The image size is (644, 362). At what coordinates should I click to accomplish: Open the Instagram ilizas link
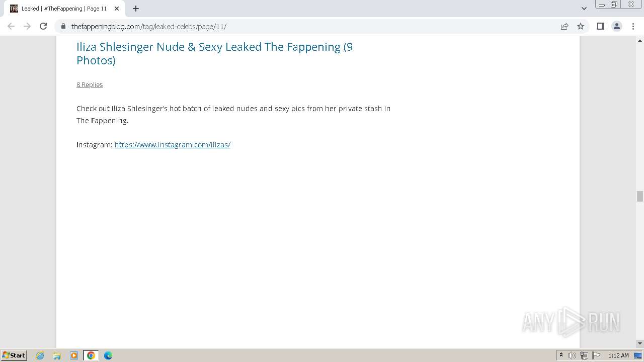[173, 145]
